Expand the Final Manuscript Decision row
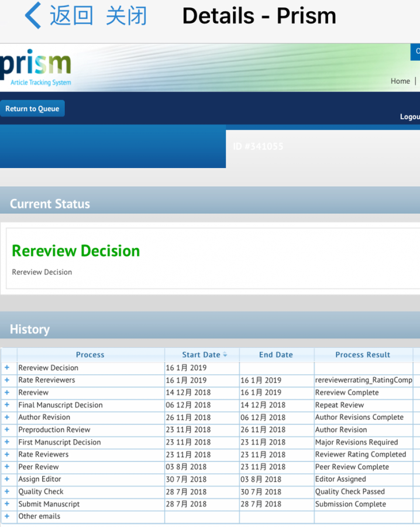420x527 pixels. point(7,405)
